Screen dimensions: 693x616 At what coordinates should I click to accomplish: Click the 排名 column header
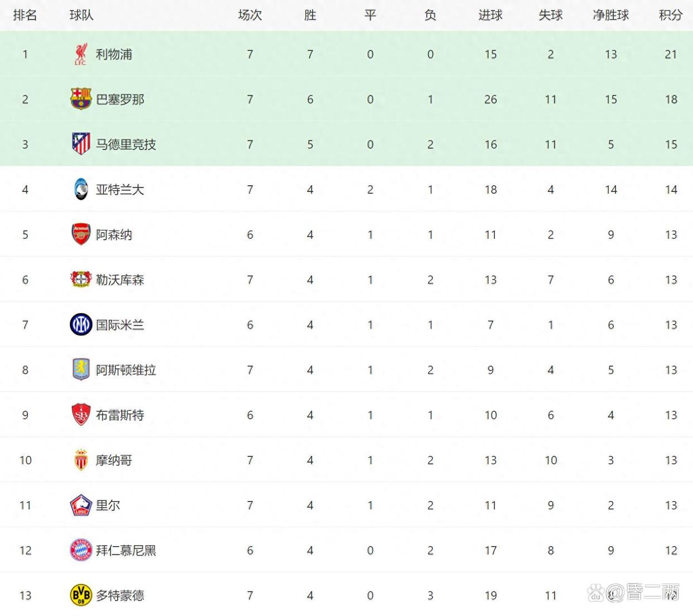tap(25, 15)
